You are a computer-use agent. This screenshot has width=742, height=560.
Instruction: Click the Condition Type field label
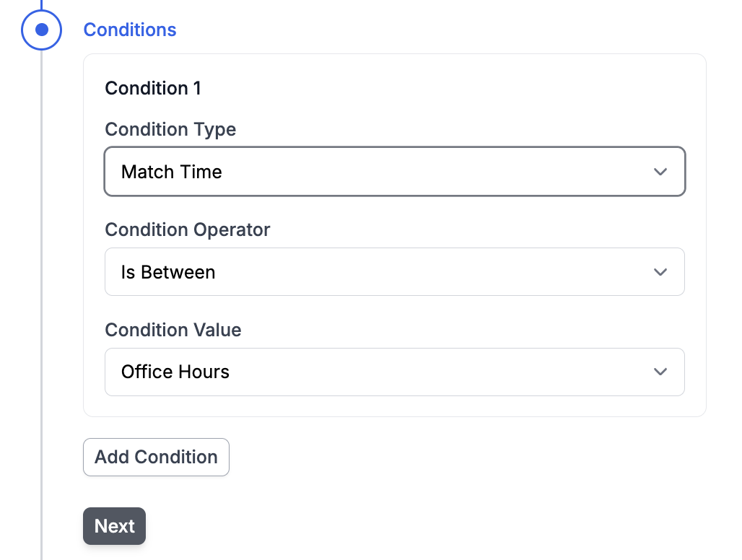170,129
